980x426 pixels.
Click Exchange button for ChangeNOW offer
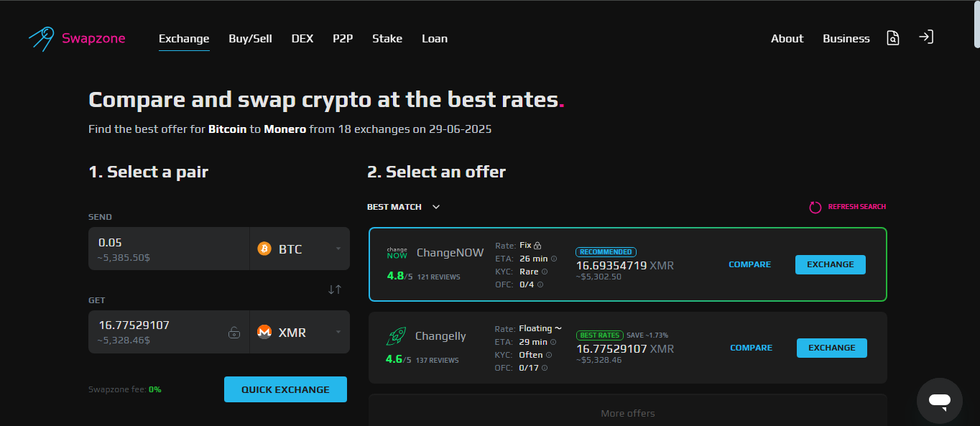tap(831, 264)
